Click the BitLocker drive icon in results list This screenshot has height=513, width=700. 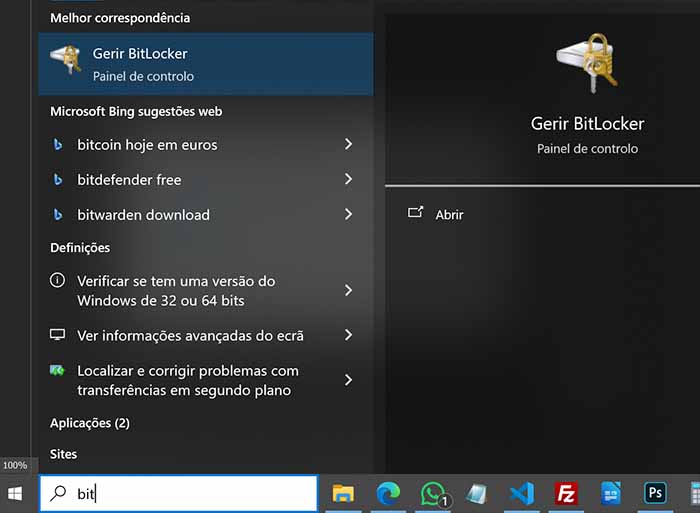click(x=66, y=59)
